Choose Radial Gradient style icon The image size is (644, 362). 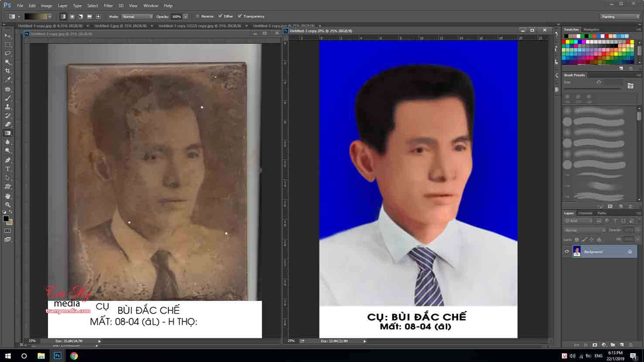pos(72,17)
